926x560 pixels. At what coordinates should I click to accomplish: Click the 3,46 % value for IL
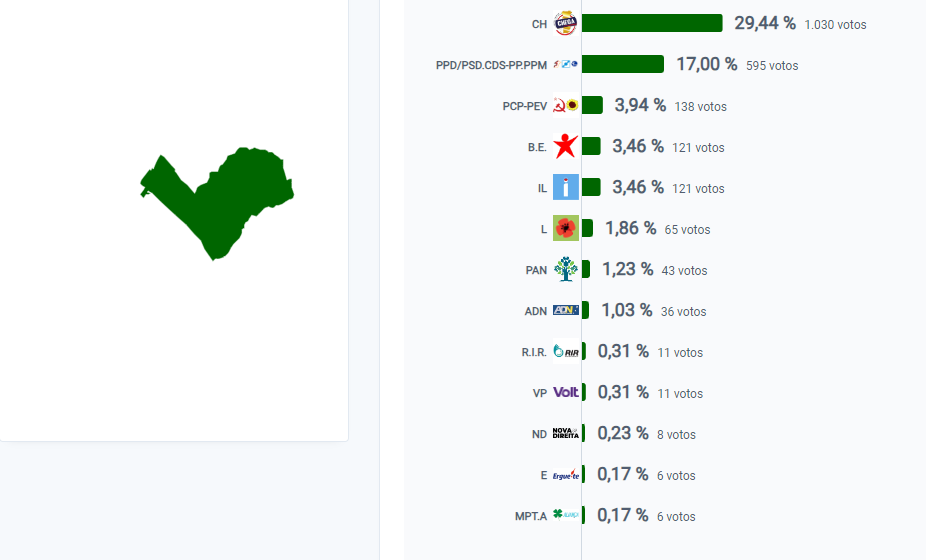click(x=638, y=187)
